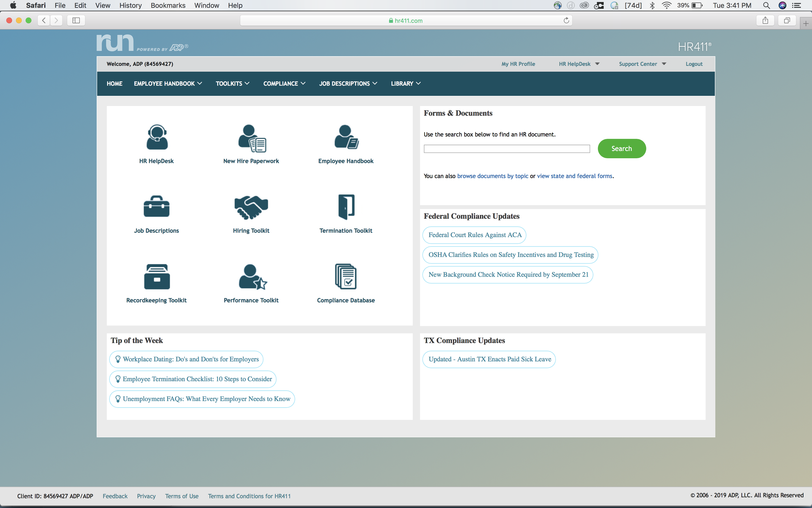The width and height of the screenshot is (812, 508).
Task: Open the Terms of Use footer link
Action: (x=182, y=496)
